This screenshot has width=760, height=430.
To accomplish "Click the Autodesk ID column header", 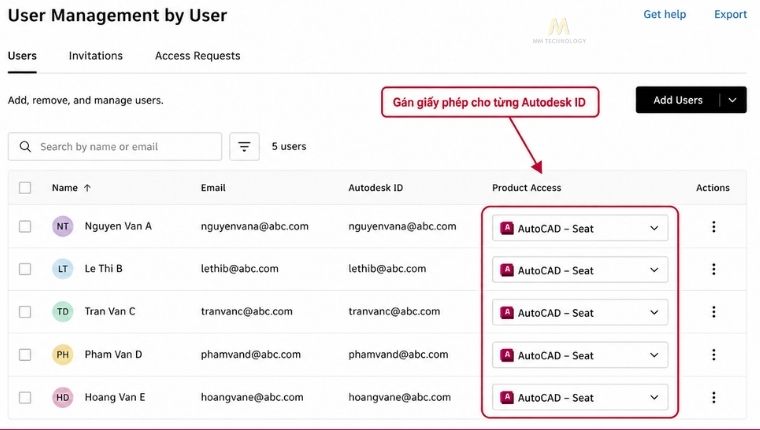I will (x=376, y=188).
